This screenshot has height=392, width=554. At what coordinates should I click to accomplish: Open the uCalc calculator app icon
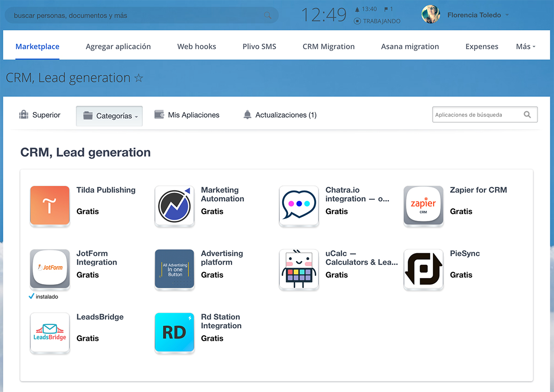tap(299, 269)
